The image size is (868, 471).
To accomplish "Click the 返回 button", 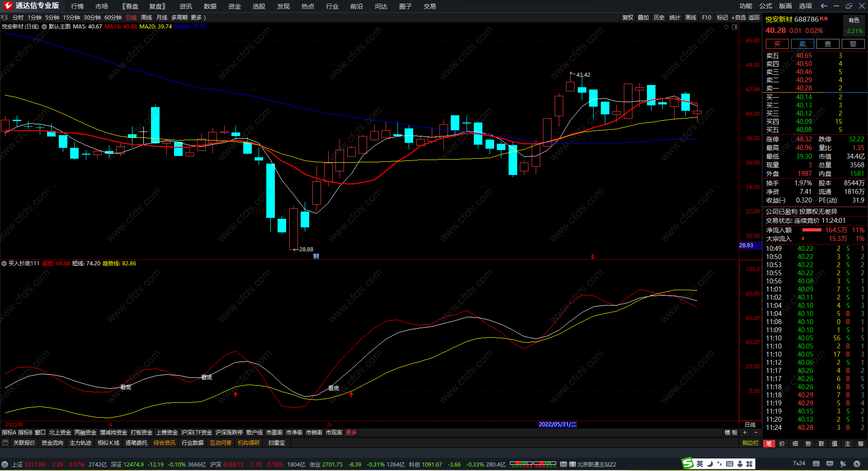I will [754, 18].
